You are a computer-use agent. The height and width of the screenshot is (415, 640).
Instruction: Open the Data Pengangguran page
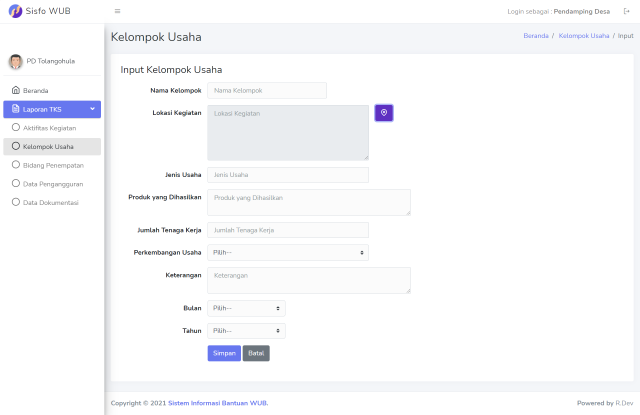(52, 184)
